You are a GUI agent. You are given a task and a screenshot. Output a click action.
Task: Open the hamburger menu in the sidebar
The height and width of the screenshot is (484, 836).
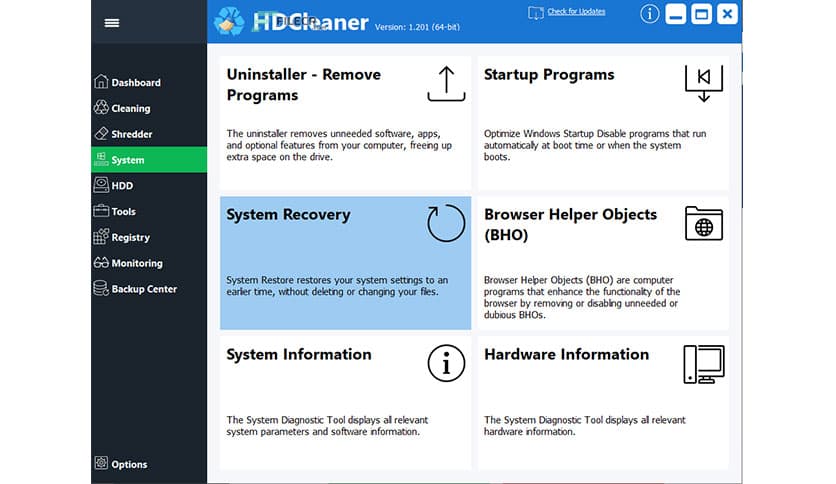click(111, 23)
